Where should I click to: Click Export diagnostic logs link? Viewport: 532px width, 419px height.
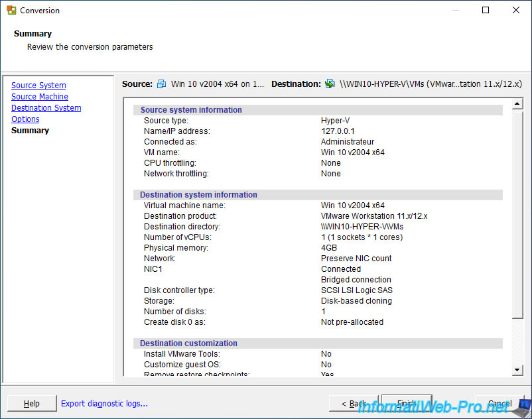click(x=105, y=403)
